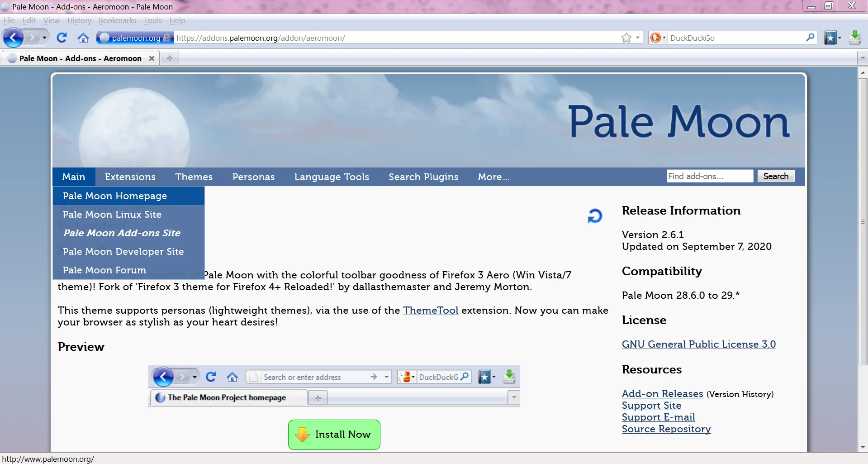This screenshot has width=868, height=464.
Task: Select Pale Moon Linux Site menu entry
Action: tap(128, 215)
